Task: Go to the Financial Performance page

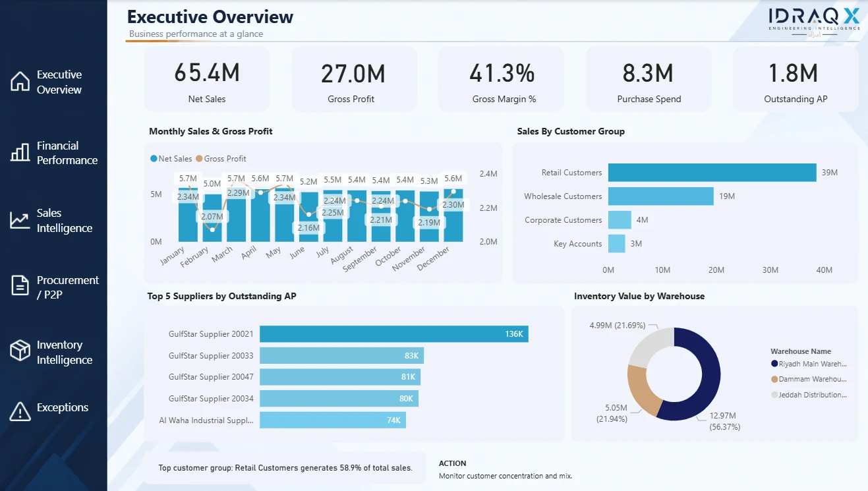Action: (x=67, y=153)
